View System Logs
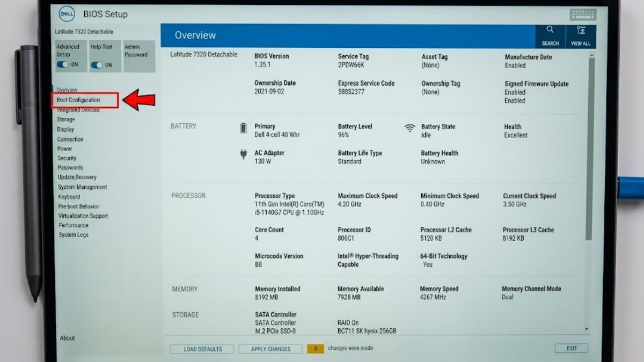 coord(74,235)
